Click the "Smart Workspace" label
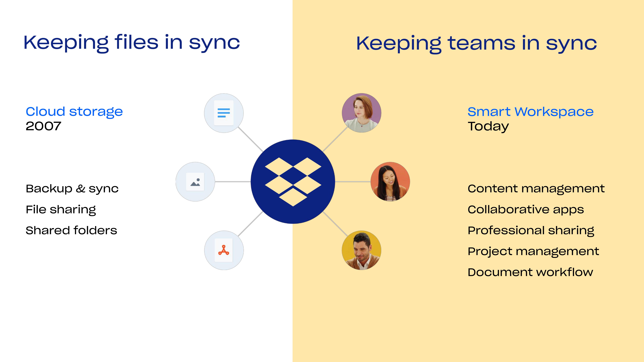This screenshot has height=362, width=644. tap(530, 112)
